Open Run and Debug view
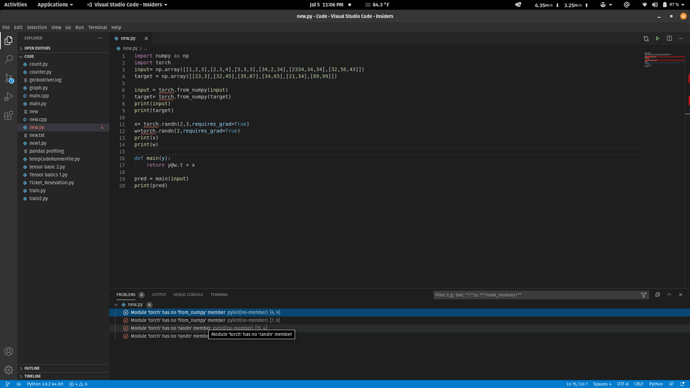This screenshot has width=690, height=388. pyautogui.click(x=8, y=97)
